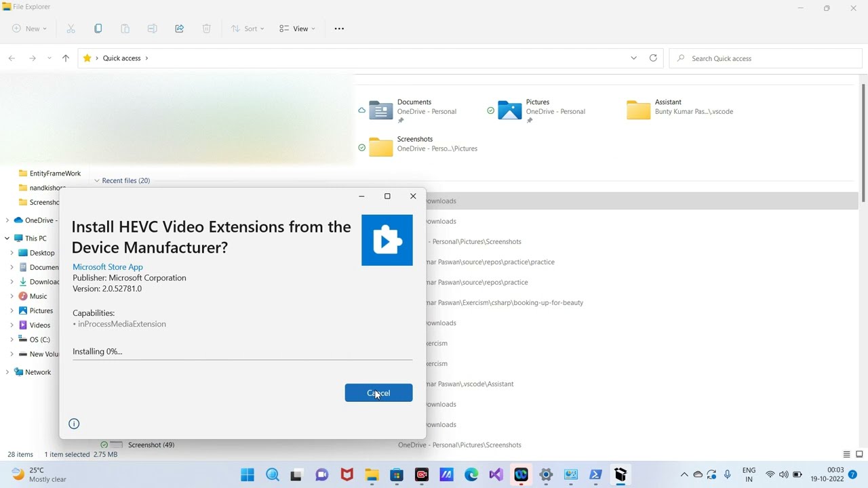Open Microsoft Store from the taskbar
The height and width of the screenshot is (488, 868).
coord(397,475)
